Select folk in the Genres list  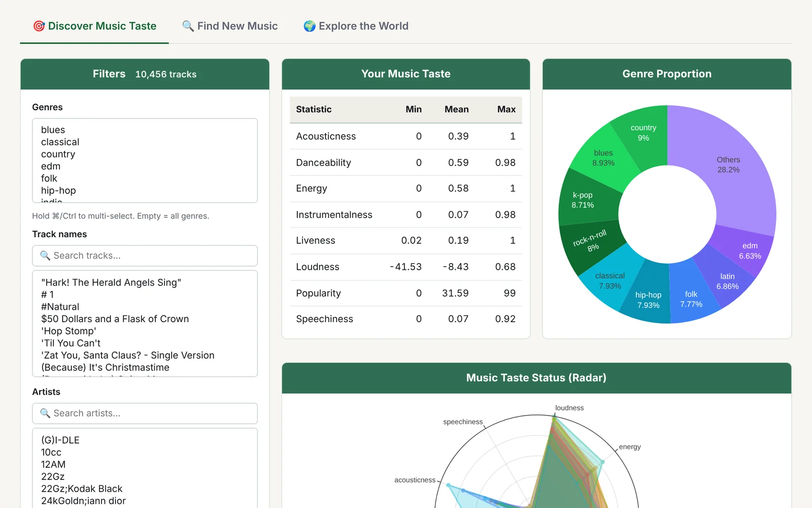(145, 179)
